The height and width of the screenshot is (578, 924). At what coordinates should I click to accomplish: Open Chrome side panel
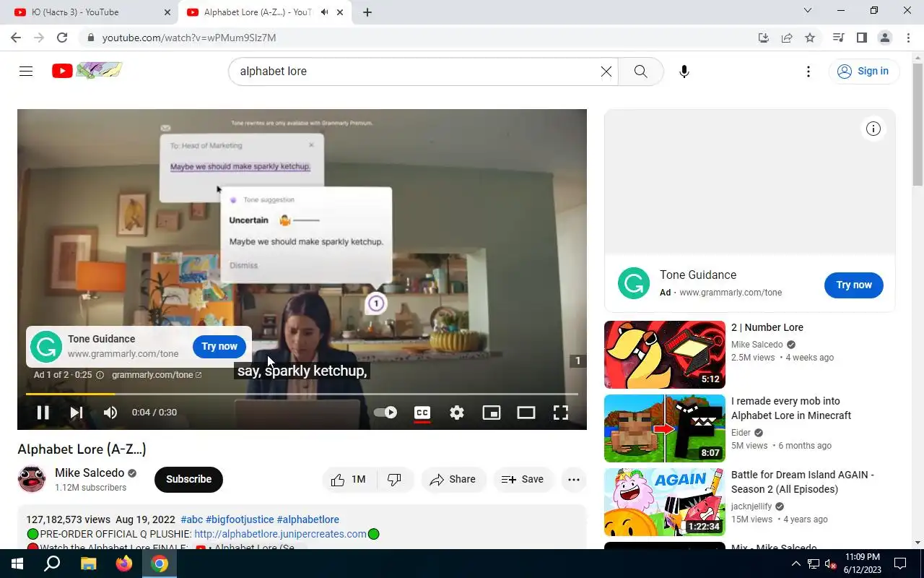861,38
